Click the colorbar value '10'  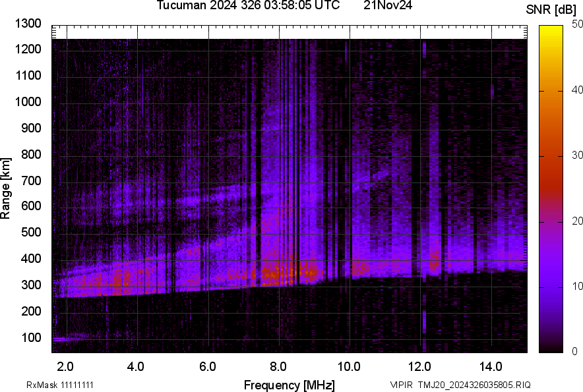click(x=578, y=287)
